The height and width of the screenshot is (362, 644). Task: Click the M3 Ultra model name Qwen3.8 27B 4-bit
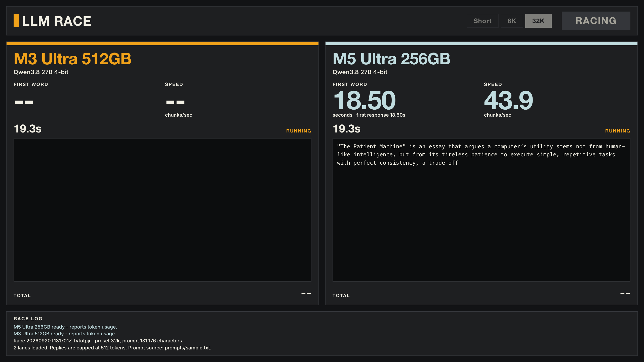(41, 72)
